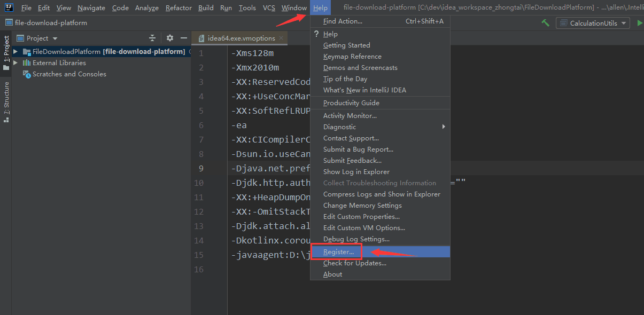Click the -Xmx2010m line in editor

255,68
